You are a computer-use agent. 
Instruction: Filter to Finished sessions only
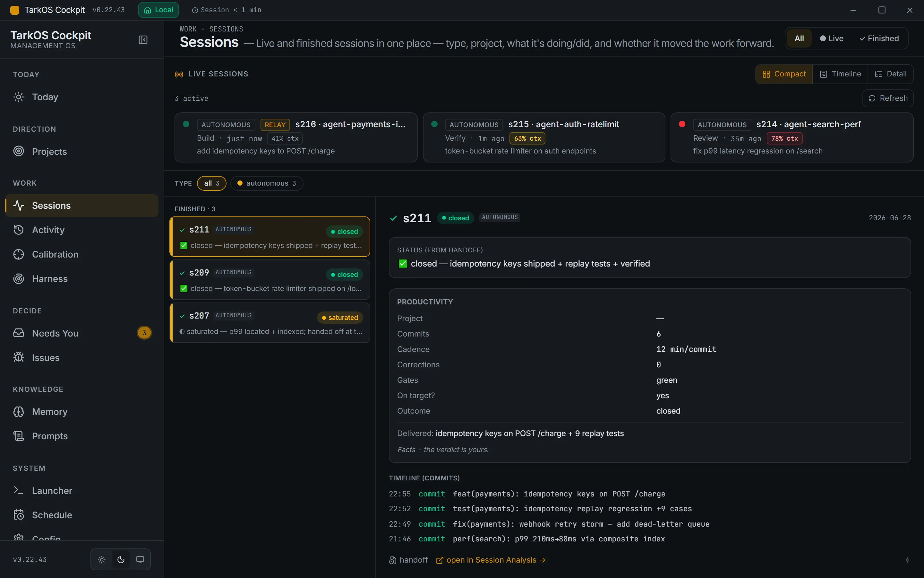(x=879, y=38)
